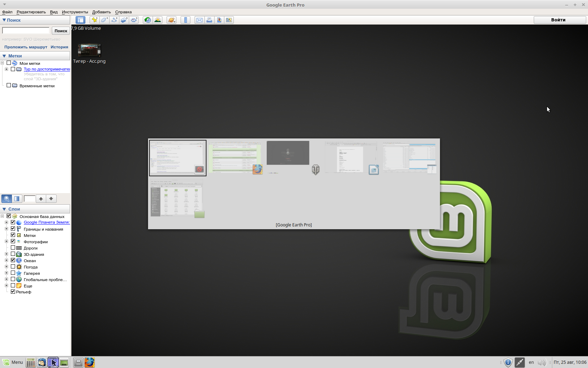Add a path from the toolbar
The height and width of the screenshot is (368, 588).
[114, 20]
